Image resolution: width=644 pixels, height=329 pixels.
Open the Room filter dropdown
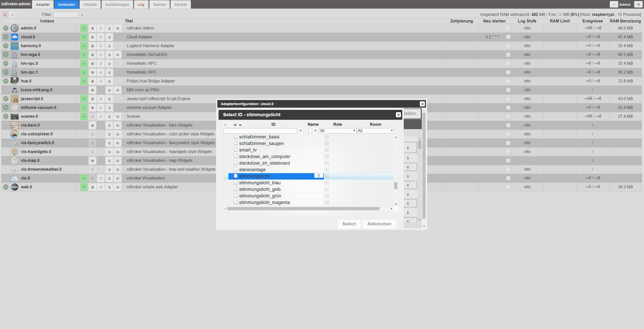(375, 131)
